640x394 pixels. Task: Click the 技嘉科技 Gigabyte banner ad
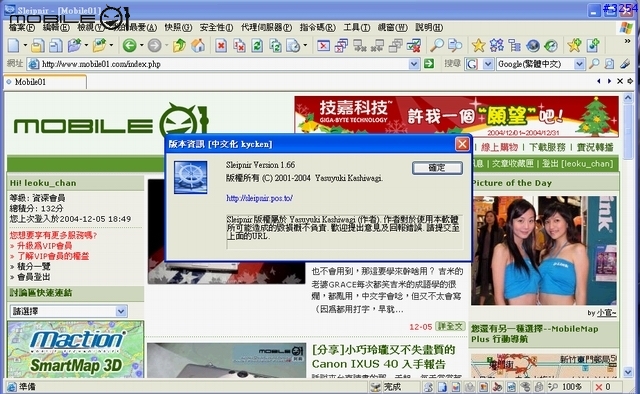[456, 116]
